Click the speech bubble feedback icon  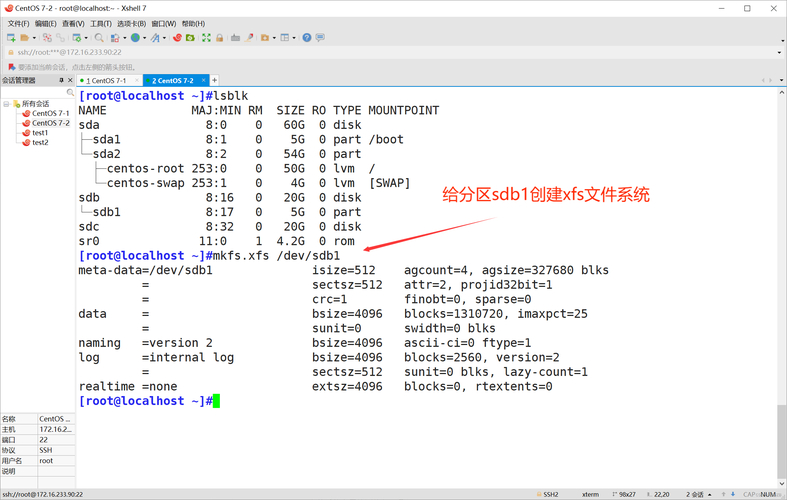320,38
